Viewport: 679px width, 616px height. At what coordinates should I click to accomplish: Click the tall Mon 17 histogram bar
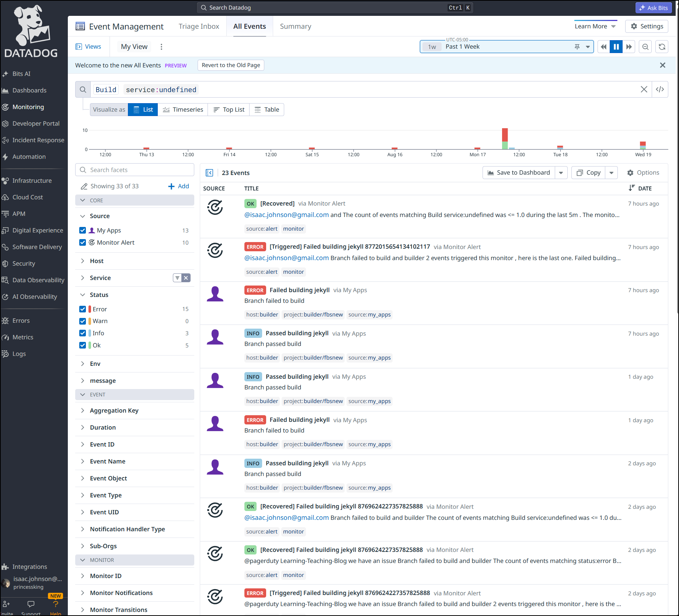tap(505, 139)
